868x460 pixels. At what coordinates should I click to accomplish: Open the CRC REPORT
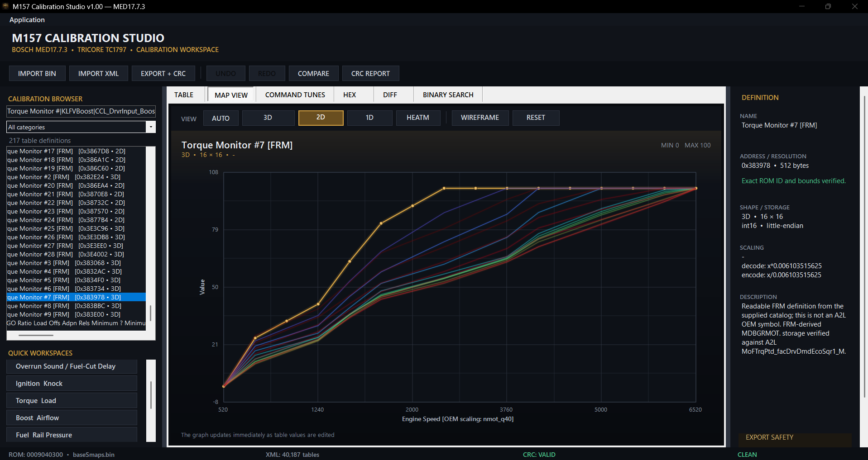tap(370, 73)
